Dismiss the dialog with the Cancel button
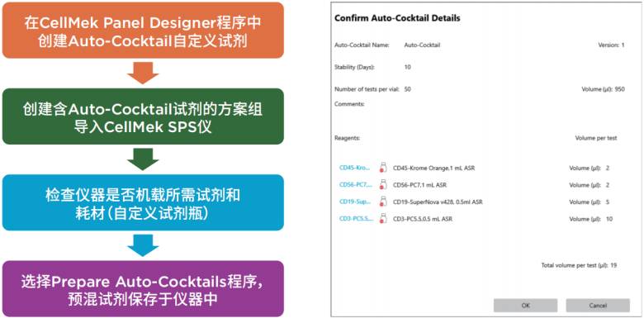 pyautogui.click(x=598, y=306)
